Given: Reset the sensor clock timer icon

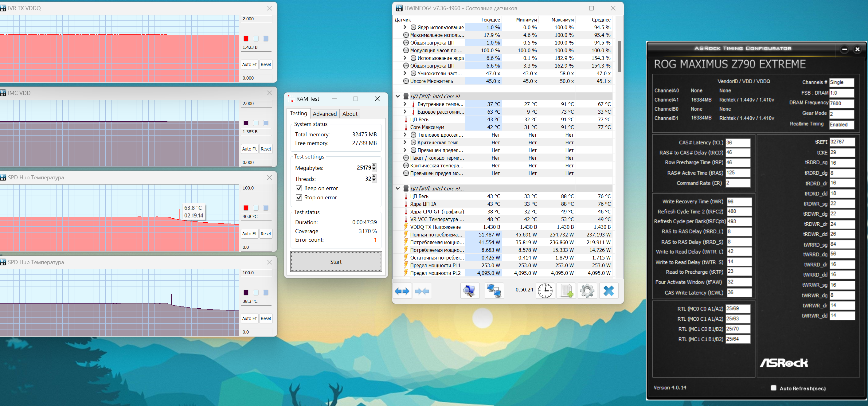Looking at the screenshot, I should (545, 291).
